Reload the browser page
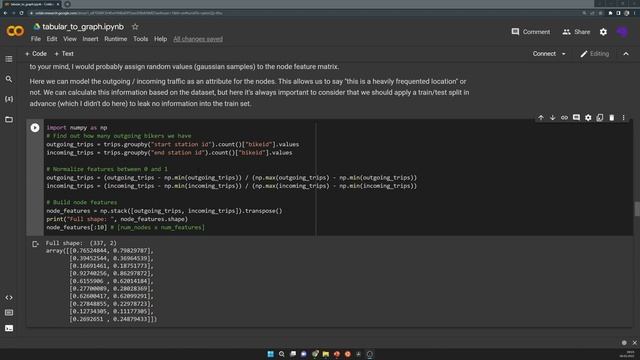This screenshot has width=640, height=360. [x=21, y=13]
